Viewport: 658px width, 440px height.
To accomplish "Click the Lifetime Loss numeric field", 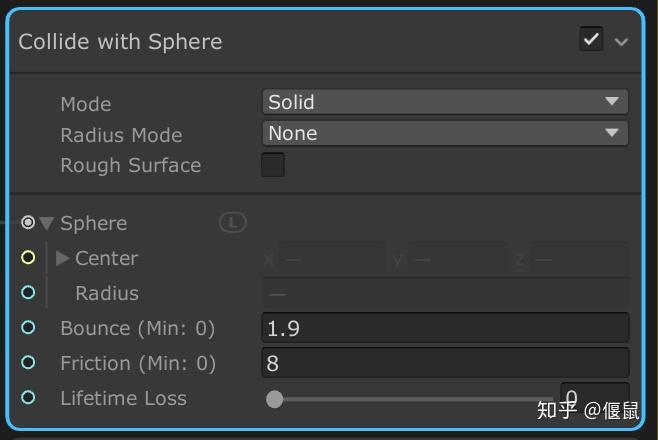I will tap(595, 397).
